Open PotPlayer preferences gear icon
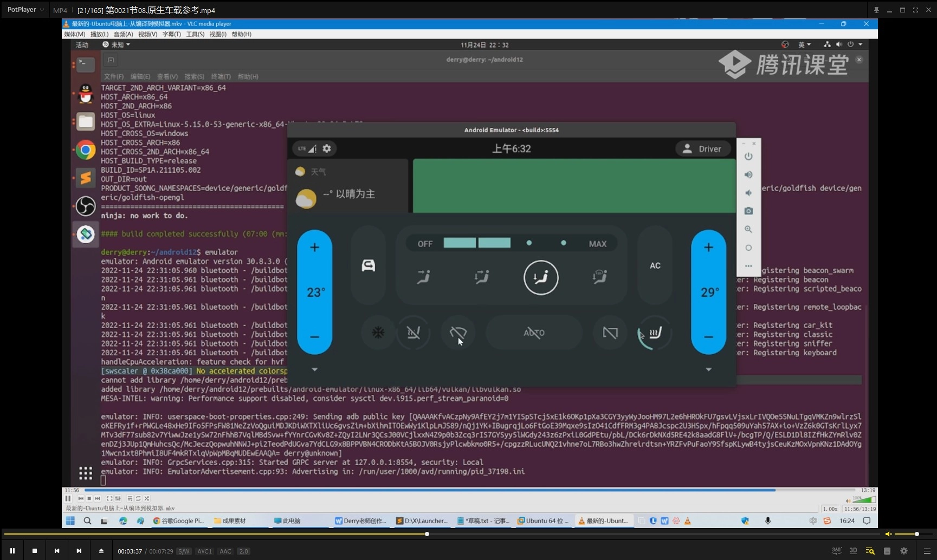937x560 pixels. click(x=904, y=551)
